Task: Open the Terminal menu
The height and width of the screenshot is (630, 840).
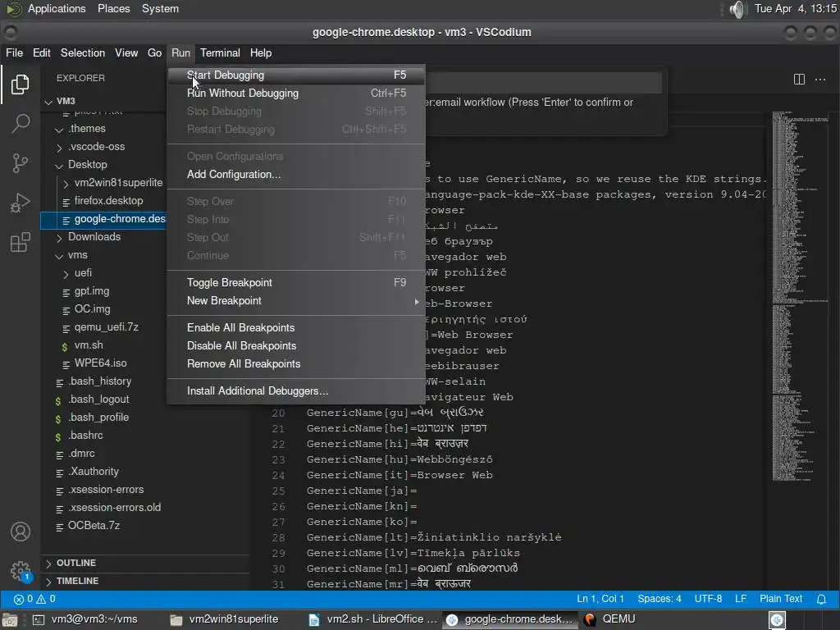Action: (x=220, y=53)
